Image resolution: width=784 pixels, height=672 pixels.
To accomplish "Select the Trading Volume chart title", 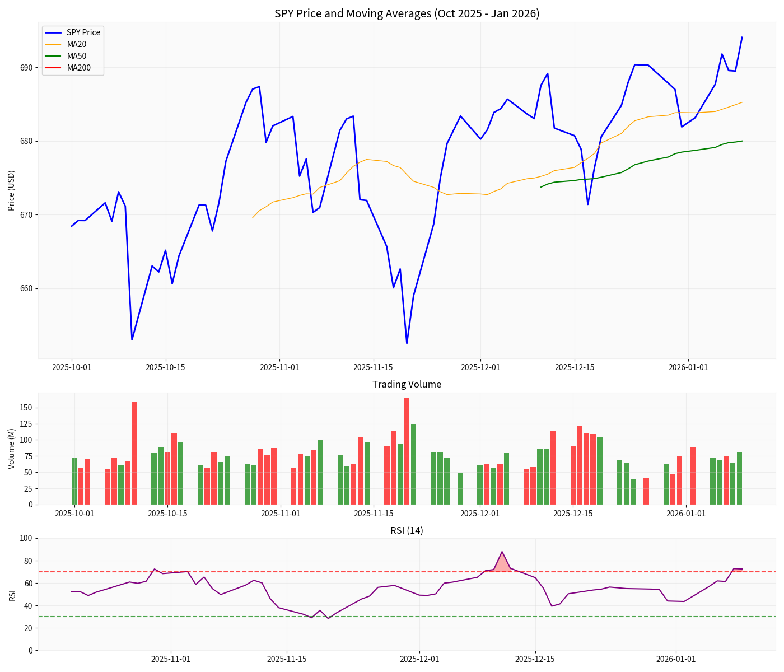I will coord(407,385).
